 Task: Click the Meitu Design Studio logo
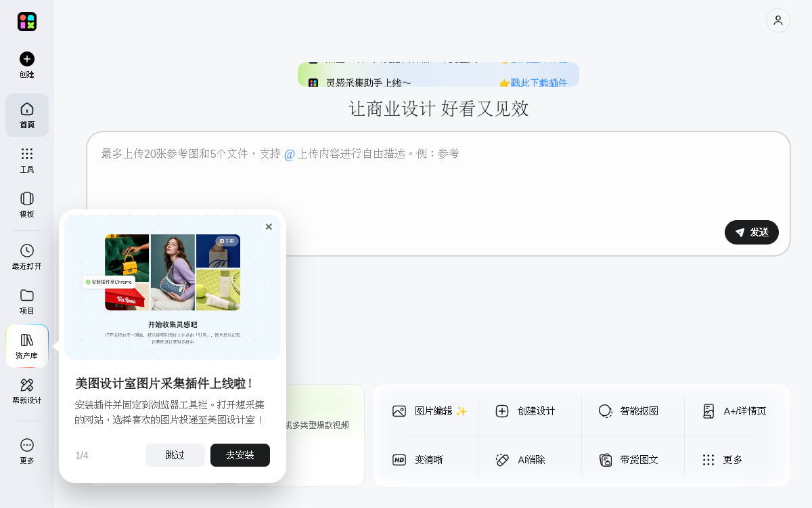[27, 22]
